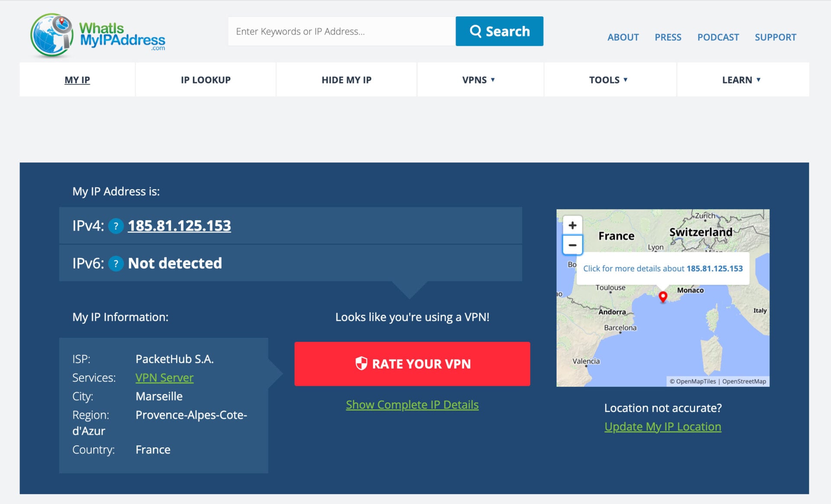Screen dimensions: 831x504
Task: Open the VPN Server services link
Action: (164, 377)
